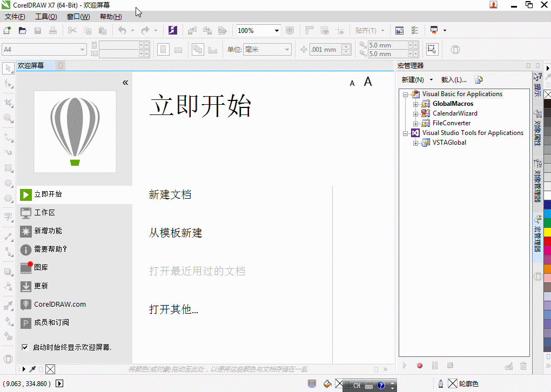Click the 载入(L)... button
The height and width of the screenshot is (392, 551).
(454, 79)
